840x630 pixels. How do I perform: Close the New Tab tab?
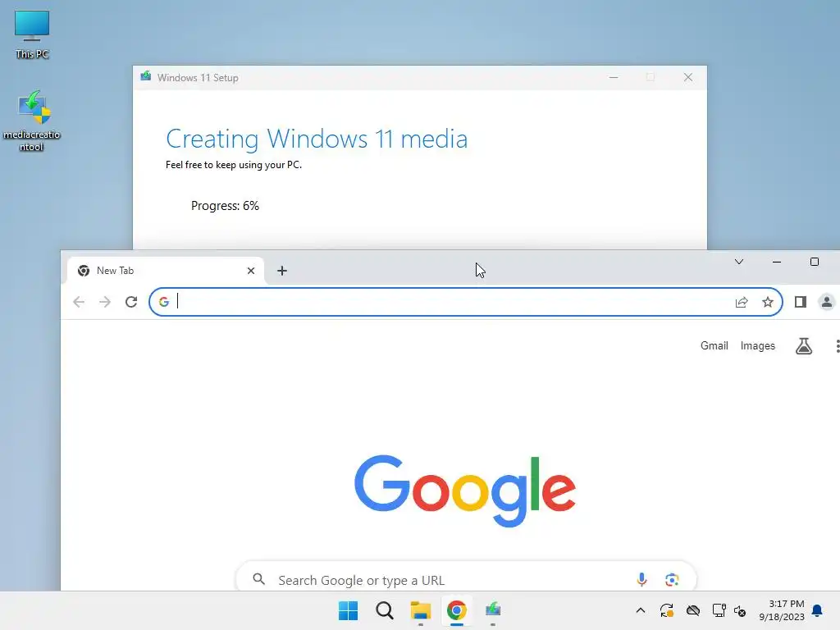pyautogui.click(x=251, y=271)
